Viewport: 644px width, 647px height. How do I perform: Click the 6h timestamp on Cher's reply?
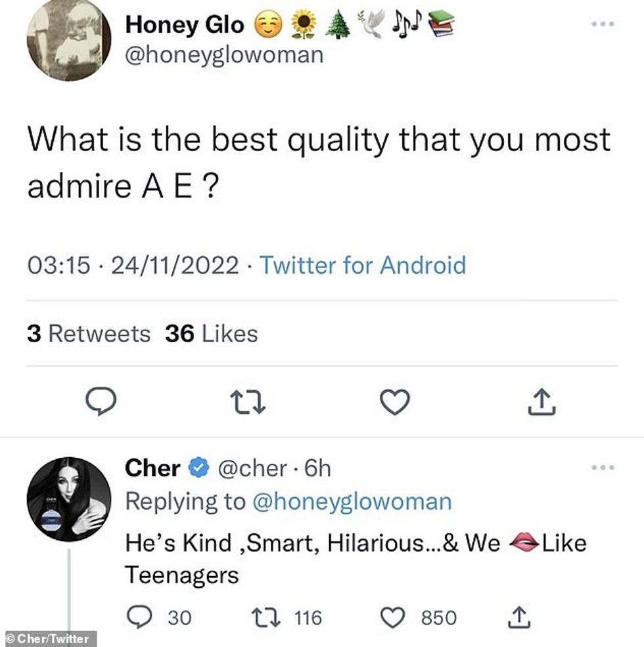319,468
